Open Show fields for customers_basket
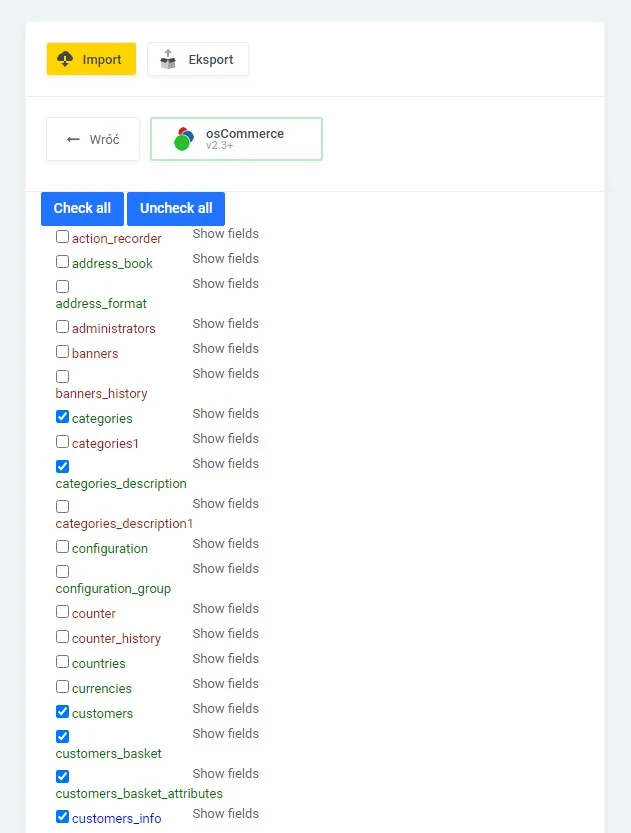Viewport: 631px width, 833px height. [225, 733]
